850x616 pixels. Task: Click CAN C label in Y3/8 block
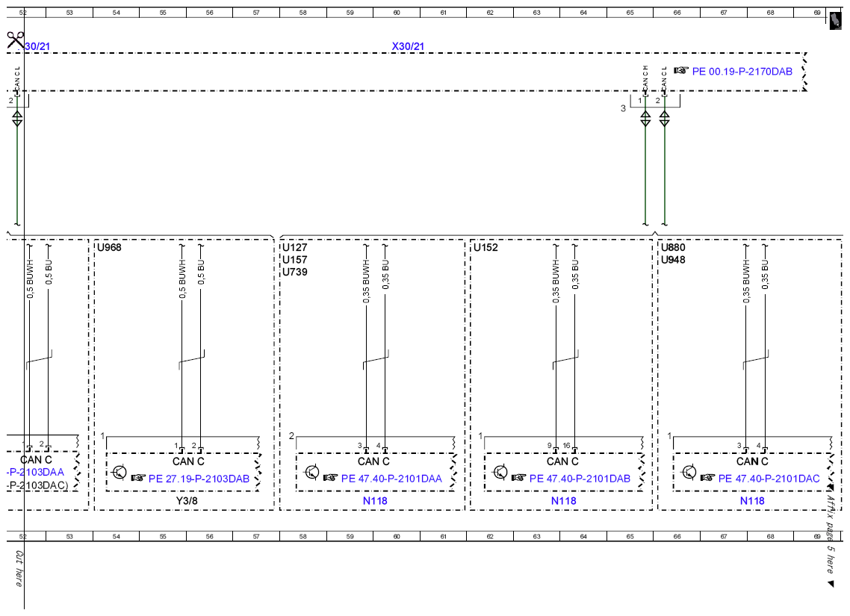click(188, 461)
